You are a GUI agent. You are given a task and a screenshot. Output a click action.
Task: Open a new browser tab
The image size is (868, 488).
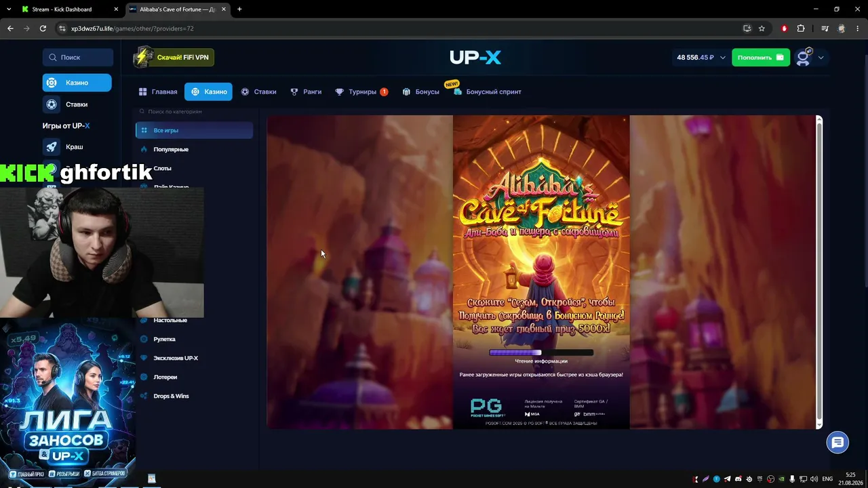click(239, 9)
